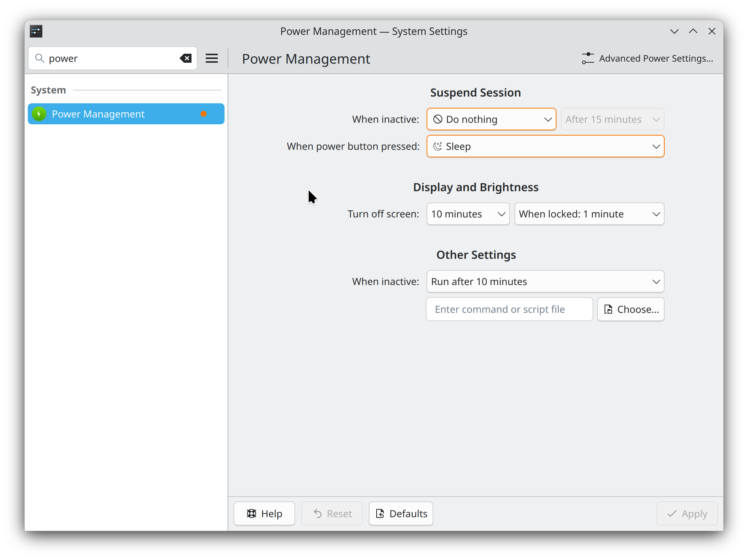This screenshot has width=748, height=560.
Task: Minimize window with down-arrow titlebar button
Action: pos(674,31)
